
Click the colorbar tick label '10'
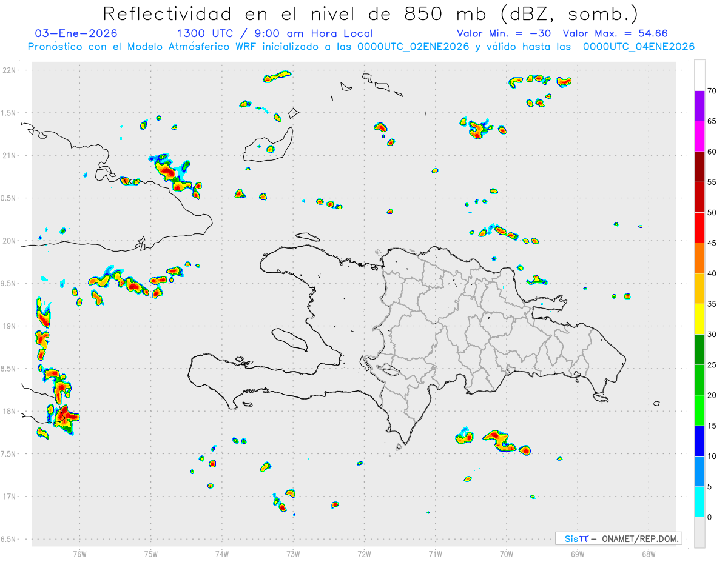tap(712, 456)
